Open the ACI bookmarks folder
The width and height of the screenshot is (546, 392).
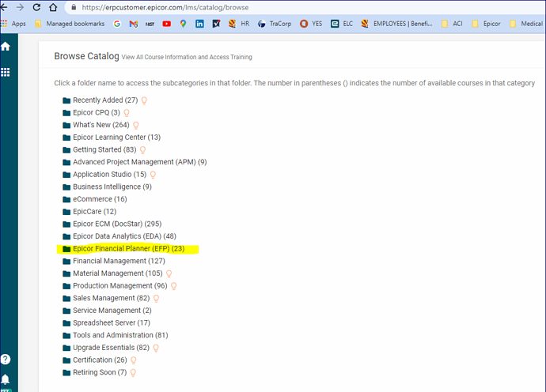[452, 24]
